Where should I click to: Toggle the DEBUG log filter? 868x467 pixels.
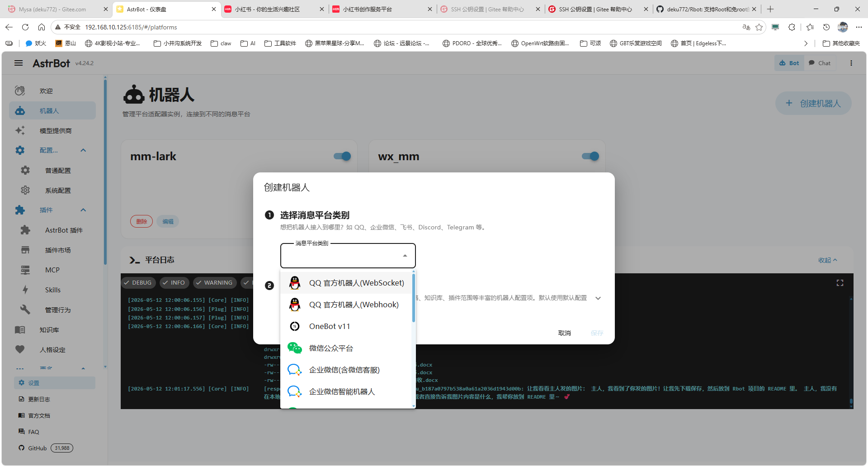138,283
